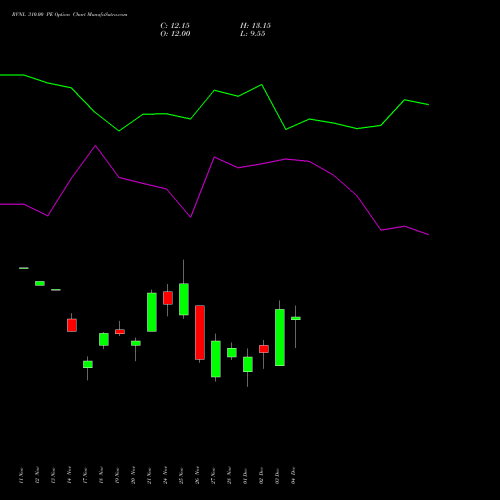Click the open value 'O: 12.00'

(x=175, y=34)
